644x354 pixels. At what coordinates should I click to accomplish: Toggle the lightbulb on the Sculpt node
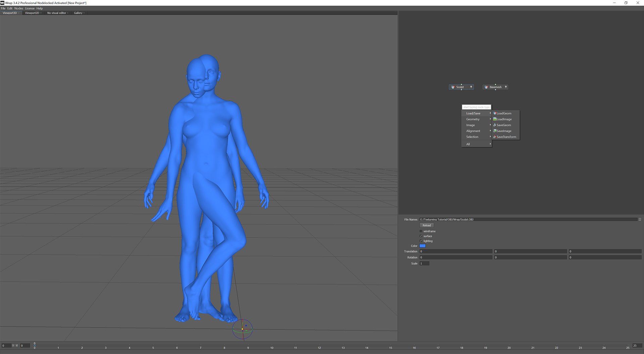pyautogui.click(x=471, y=87)
